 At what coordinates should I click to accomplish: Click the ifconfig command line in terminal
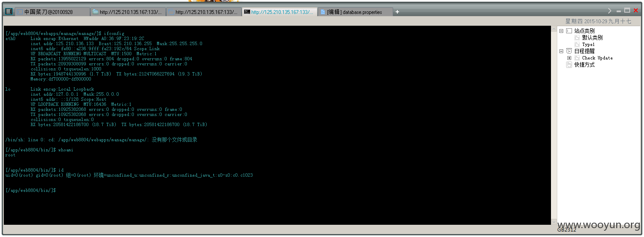pos(65,33)
